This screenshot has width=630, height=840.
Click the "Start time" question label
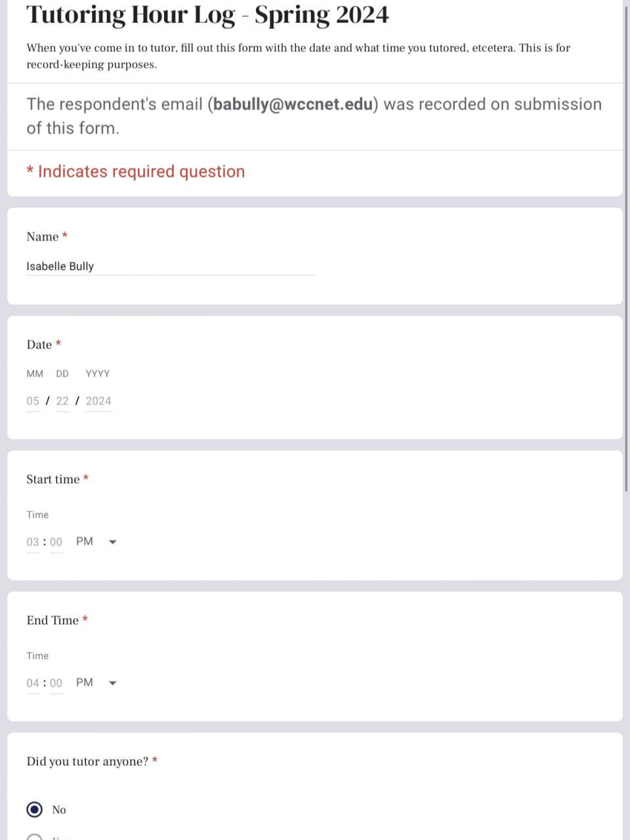coord(52,479)
